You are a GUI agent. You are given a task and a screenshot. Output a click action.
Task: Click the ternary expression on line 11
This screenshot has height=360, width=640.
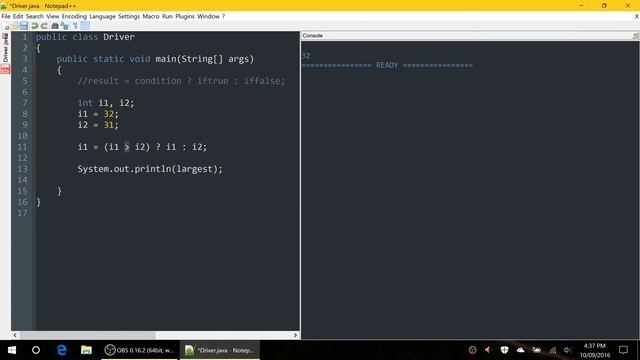[x=142, y=147]
